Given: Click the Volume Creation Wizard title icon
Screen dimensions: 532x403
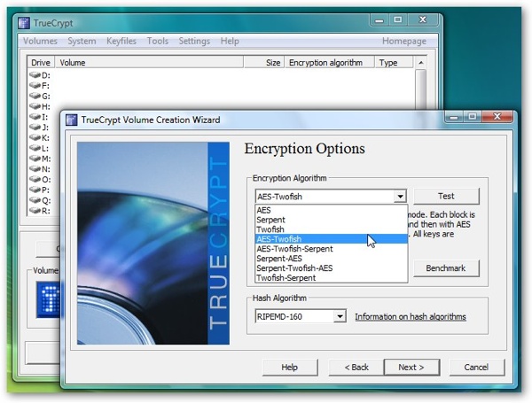Looking at the screenshot, I should point(71,120).
